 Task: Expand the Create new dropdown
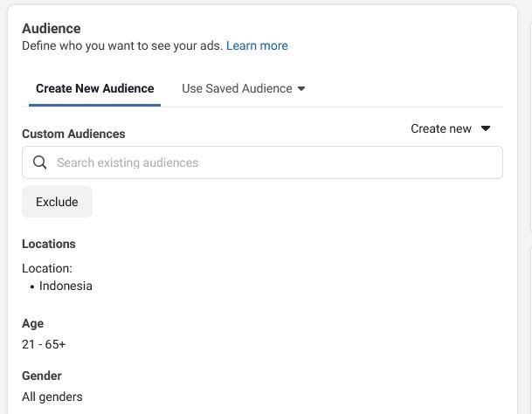click(x=451, y=128)
